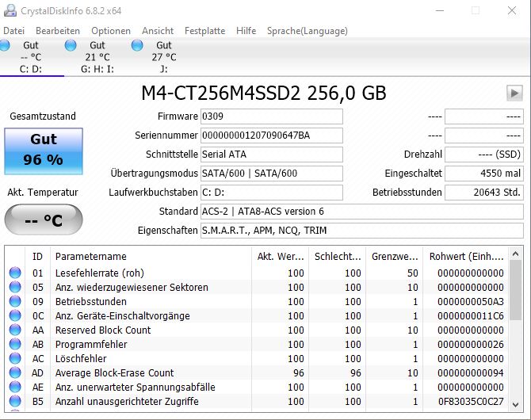Open the Ansicht menu

coord(158,31)
